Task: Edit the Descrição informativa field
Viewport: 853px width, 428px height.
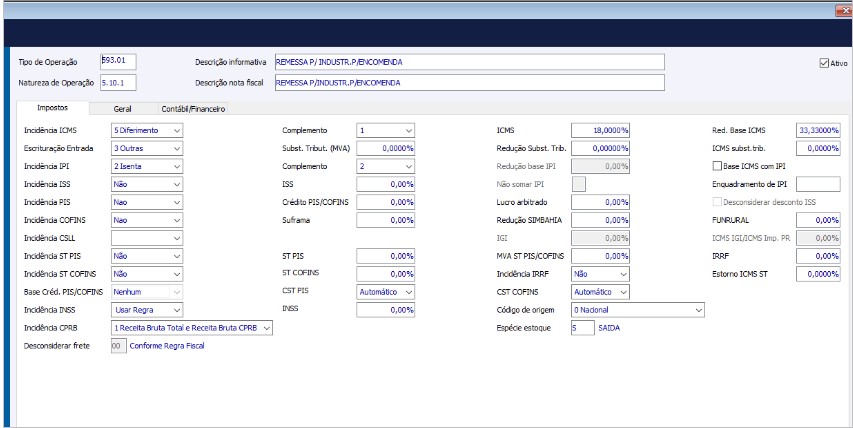Action: tap(468, 62)
